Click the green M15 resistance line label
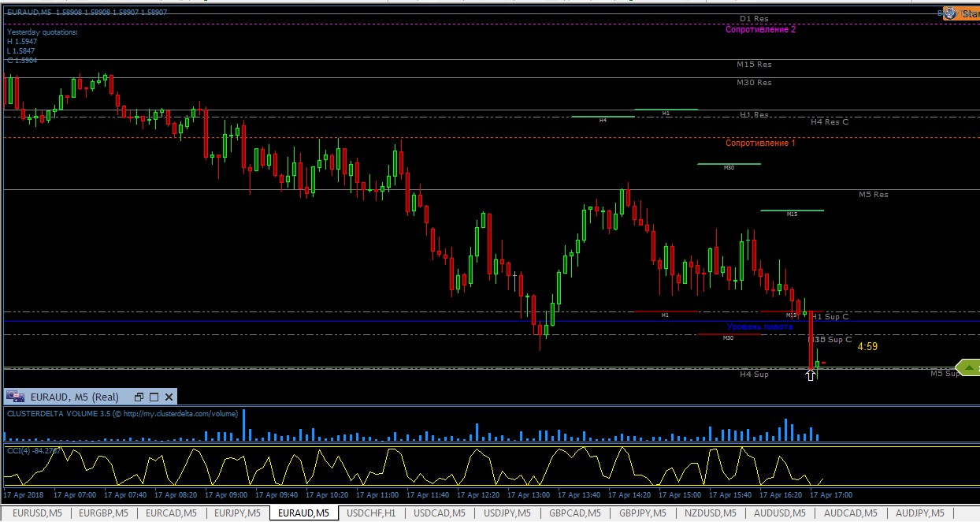The height and width of the screenshot is (522, 980). (792, 214)
